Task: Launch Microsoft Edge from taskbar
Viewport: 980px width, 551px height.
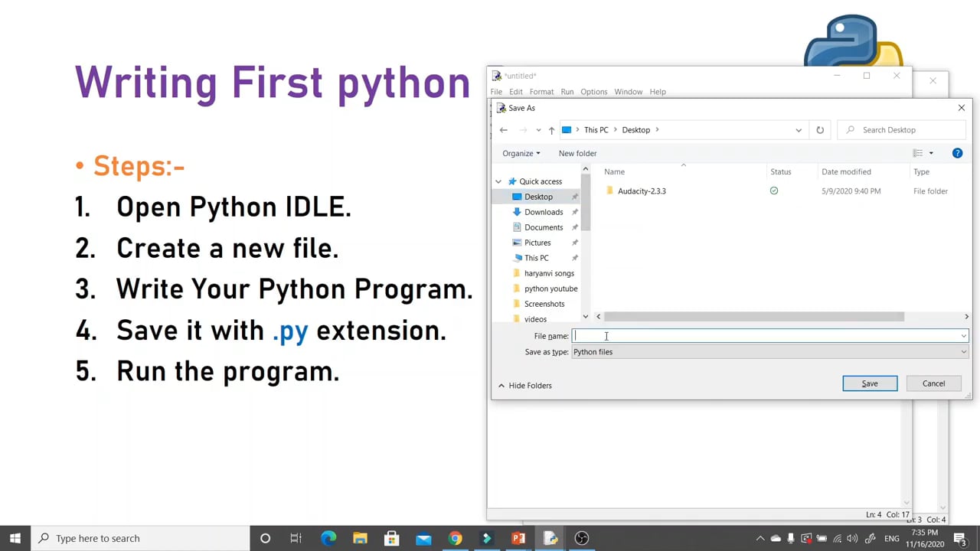Action: click(328, 538)
